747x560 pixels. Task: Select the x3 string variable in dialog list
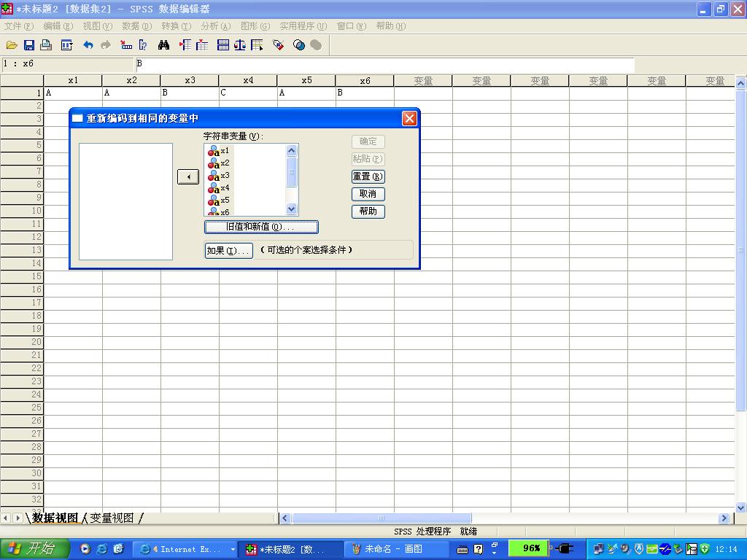tap(219, 176)
